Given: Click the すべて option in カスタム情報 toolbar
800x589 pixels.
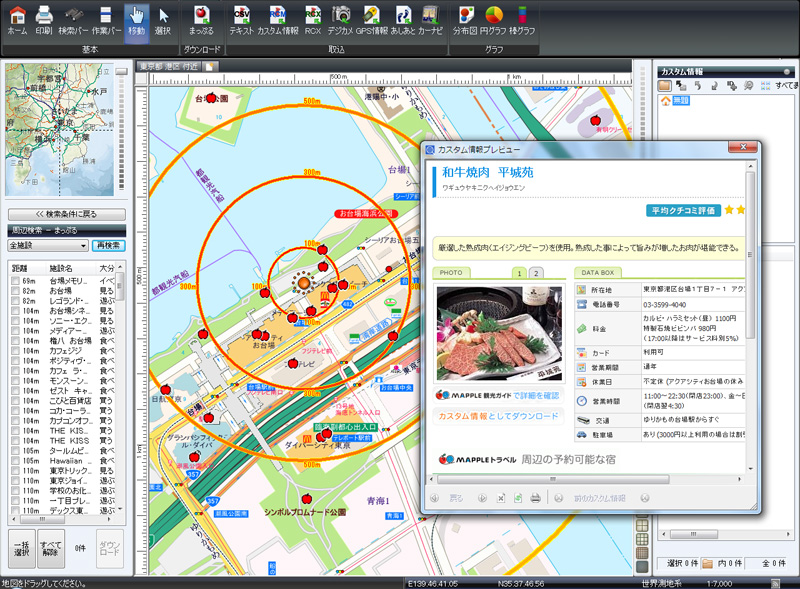Looking at the screenshot, I should [785, 86].
